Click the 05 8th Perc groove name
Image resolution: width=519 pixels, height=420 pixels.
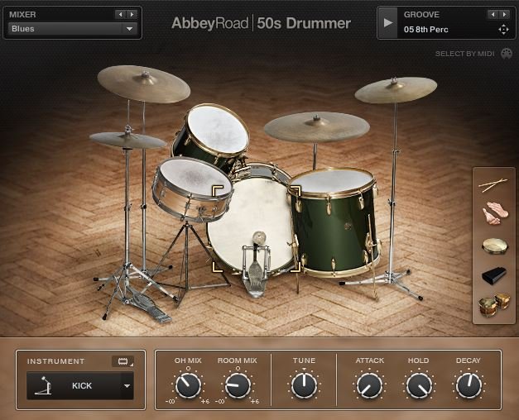tap(426, 30)
